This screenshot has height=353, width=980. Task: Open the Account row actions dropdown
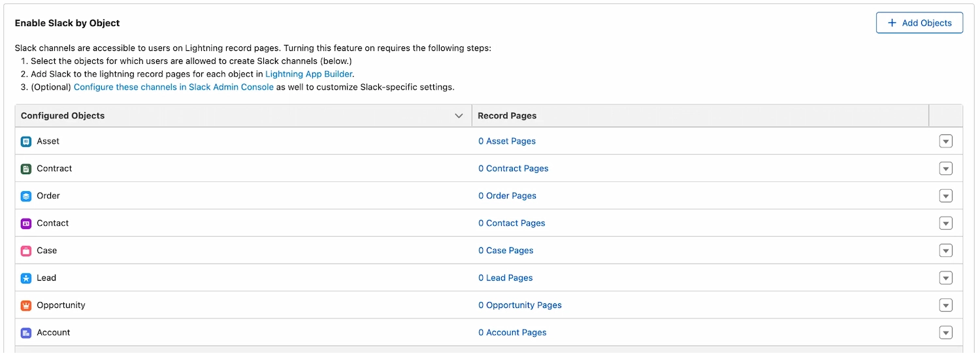coord(945,333)
